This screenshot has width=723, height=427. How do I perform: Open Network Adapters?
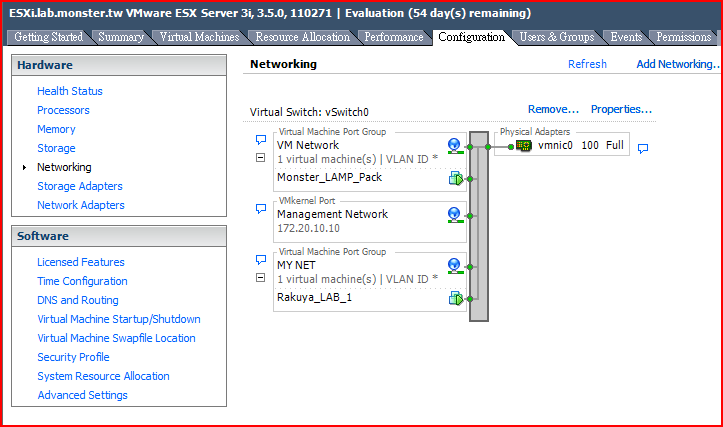pos(81,205)
